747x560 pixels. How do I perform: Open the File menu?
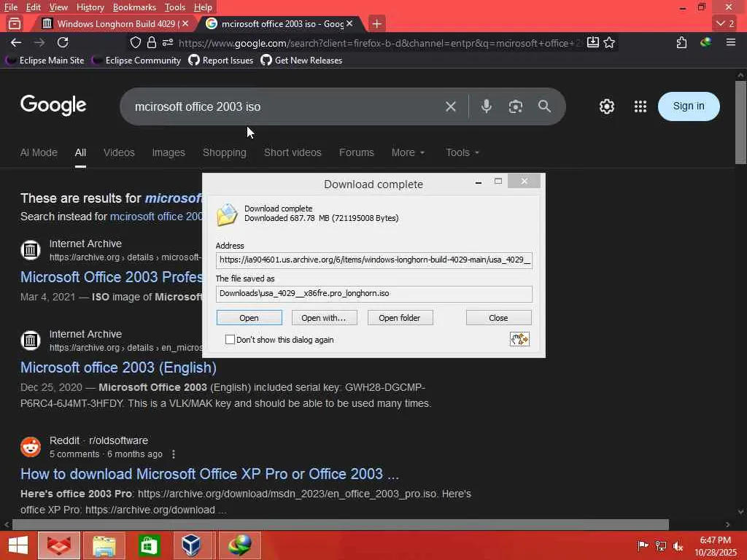[x=10, y=7]
